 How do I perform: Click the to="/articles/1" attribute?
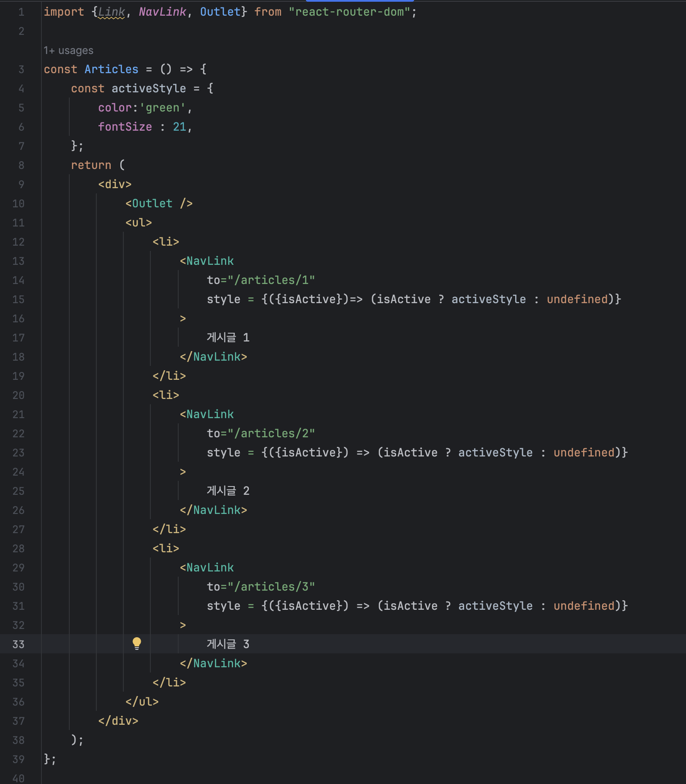pyautogui.click(x=261, y=280)
